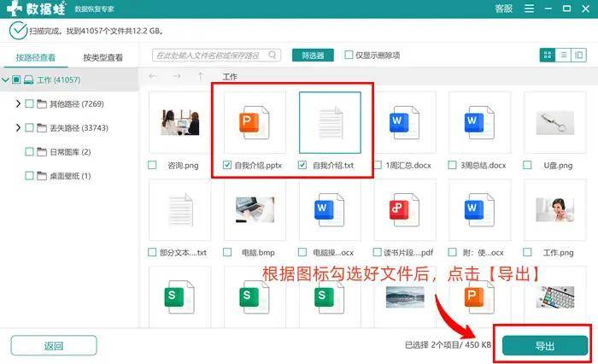Expand the 其他路径 tree node

18,103
